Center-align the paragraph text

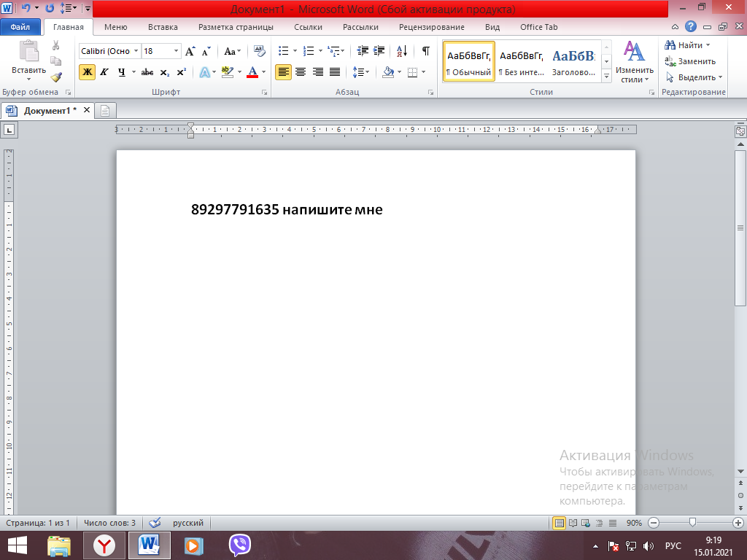[x=300, y=72]
